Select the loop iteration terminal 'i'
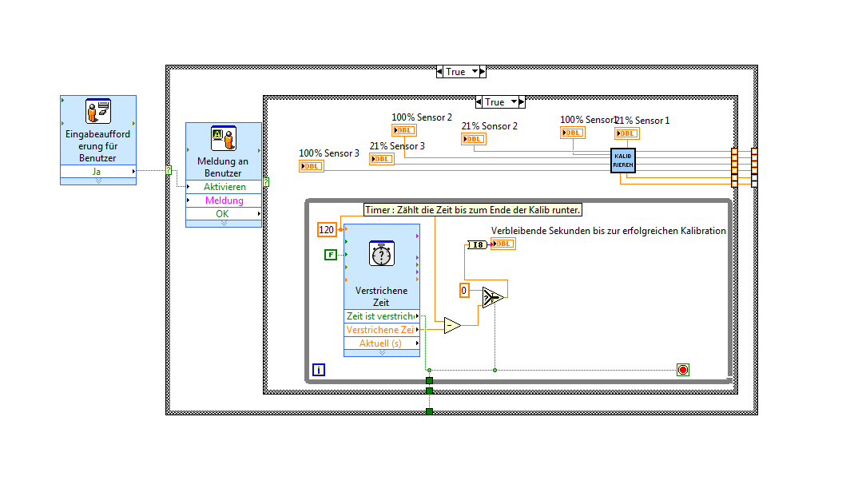This screenshot has height=504, width=858. [x=319, y=370]
